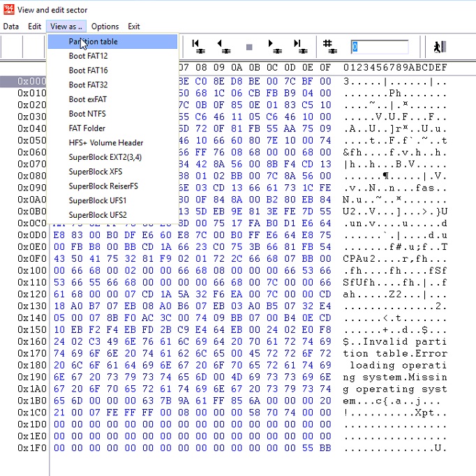Jump to the first sector icon

tap(198, 47)
